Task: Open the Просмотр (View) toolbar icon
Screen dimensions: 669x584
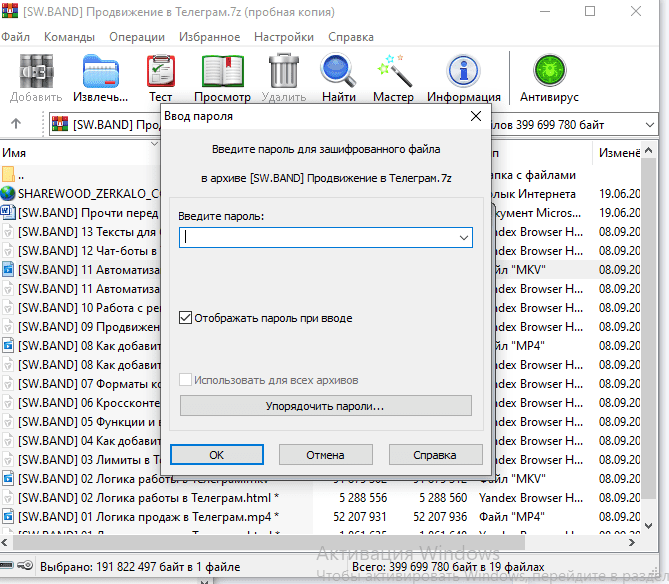Action: (222, 73)
